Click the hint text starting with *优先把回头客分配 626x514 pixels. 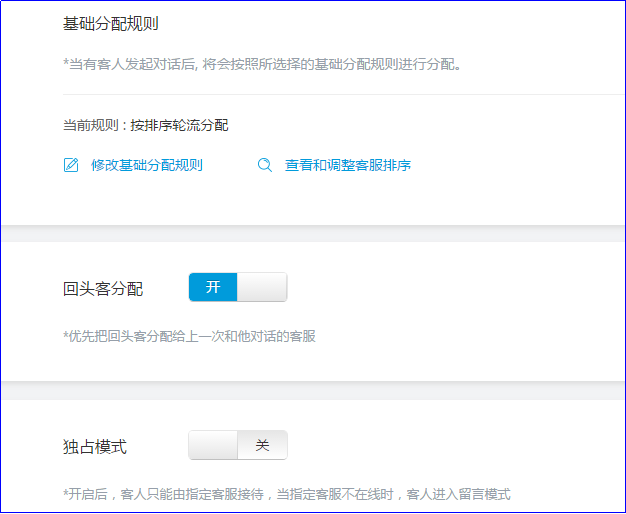[189, 336]
